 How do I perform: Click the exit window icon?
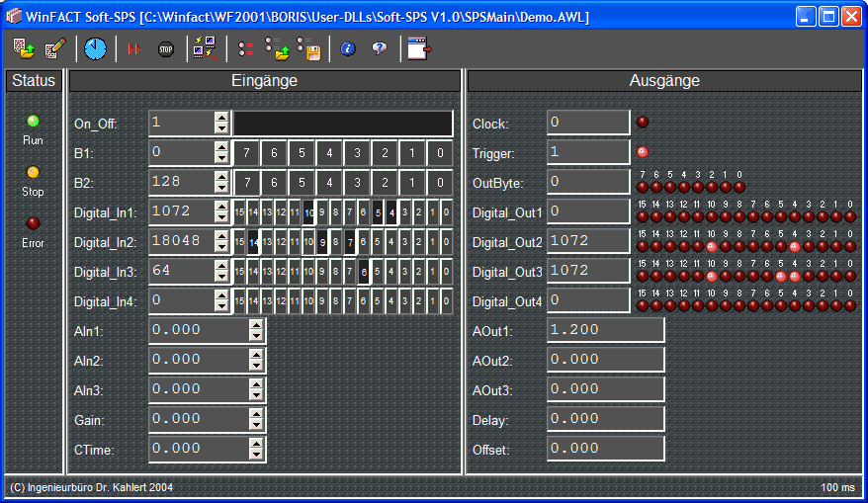coord(419,48)
